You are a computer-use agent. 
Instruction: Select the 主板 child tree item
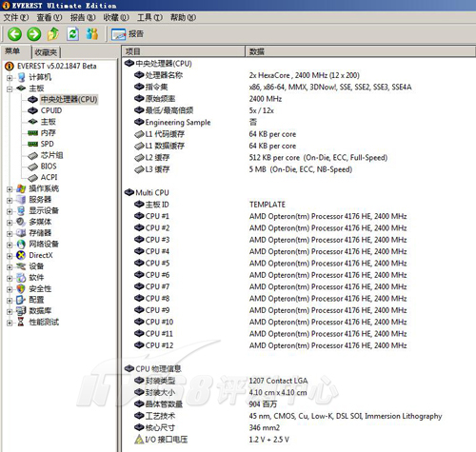tap(49, 122)
